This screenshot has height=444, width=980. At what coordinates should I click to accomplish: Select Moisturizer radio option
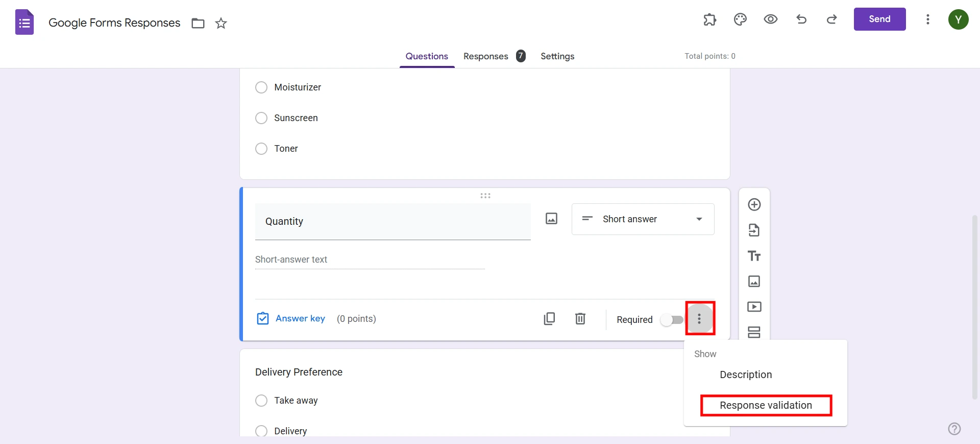261,87
